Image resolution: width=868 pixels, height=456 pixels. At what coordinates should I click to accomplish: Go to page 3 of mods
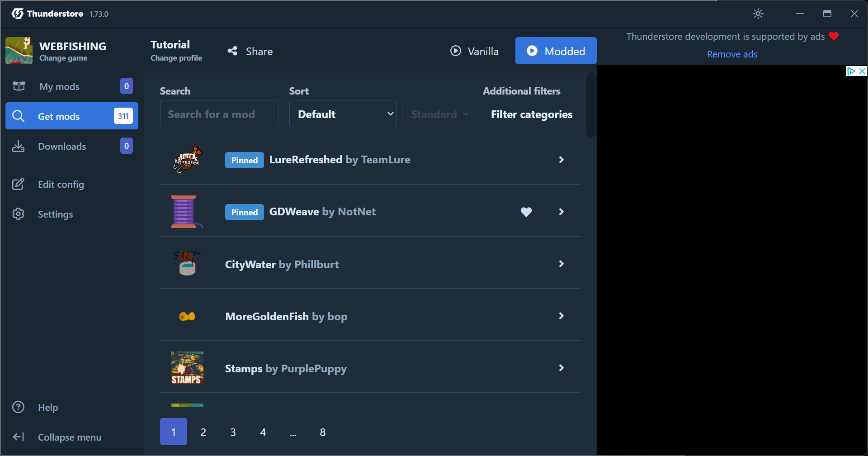tap(233, 432)
